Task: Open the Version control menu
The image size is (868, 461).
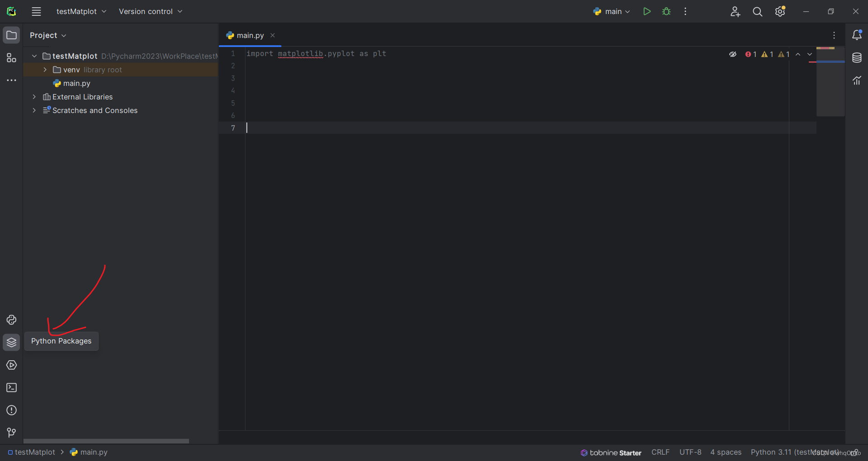Action: point(151,11)
